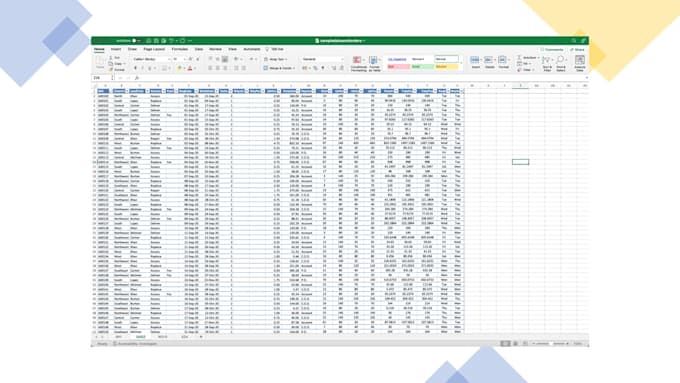Toggle the AutoSave switch
The image size is (680, 383).
tap(135, 41)
